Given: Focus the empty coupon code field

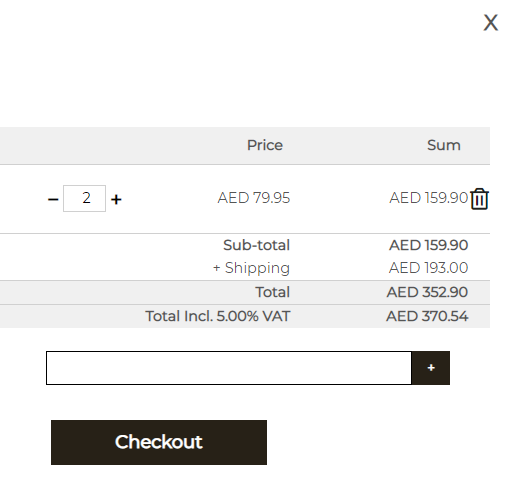Looking at the screenshot, I should click(229, 368).
